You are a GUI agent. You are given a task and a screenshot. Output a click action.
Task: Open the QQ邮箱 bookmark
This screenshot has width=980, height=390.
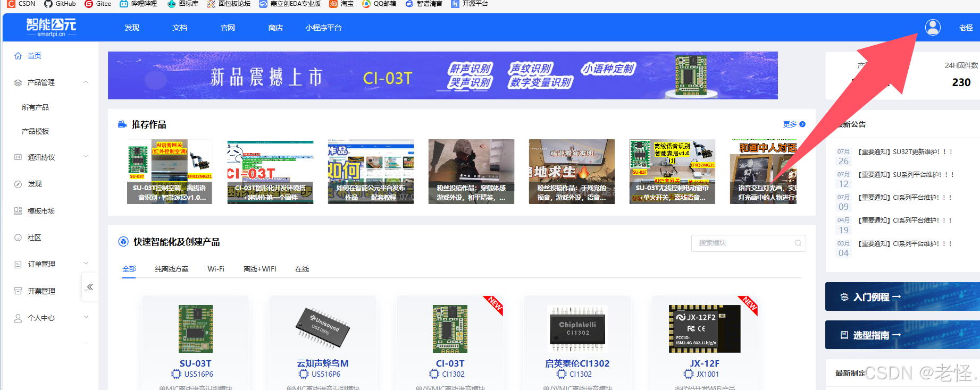click(x=379, y=4)
